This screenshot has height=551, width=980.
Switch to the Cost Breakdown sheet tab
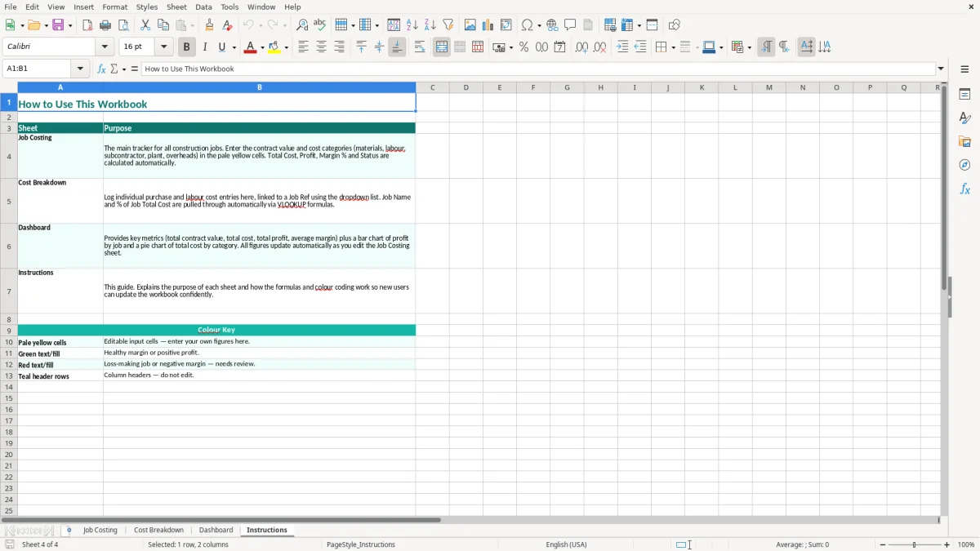pyautogui.click(x=159, y=530)
